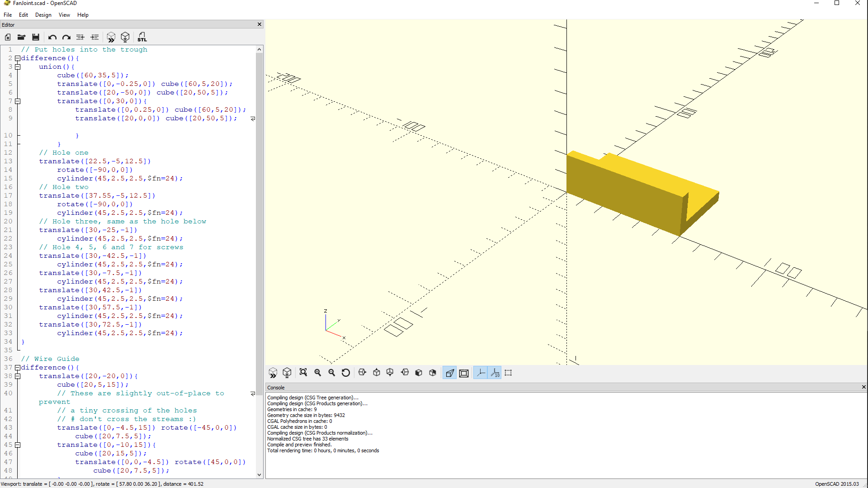Open the Design menu
This screenshot has height=488, width=868.
coord(43,15)
